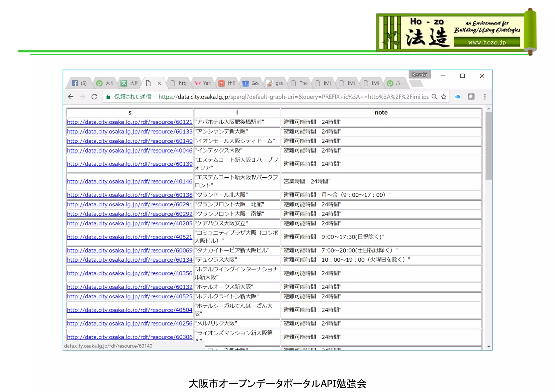
Task: Open resource/60121 link
Action: [x=130, y=122]
